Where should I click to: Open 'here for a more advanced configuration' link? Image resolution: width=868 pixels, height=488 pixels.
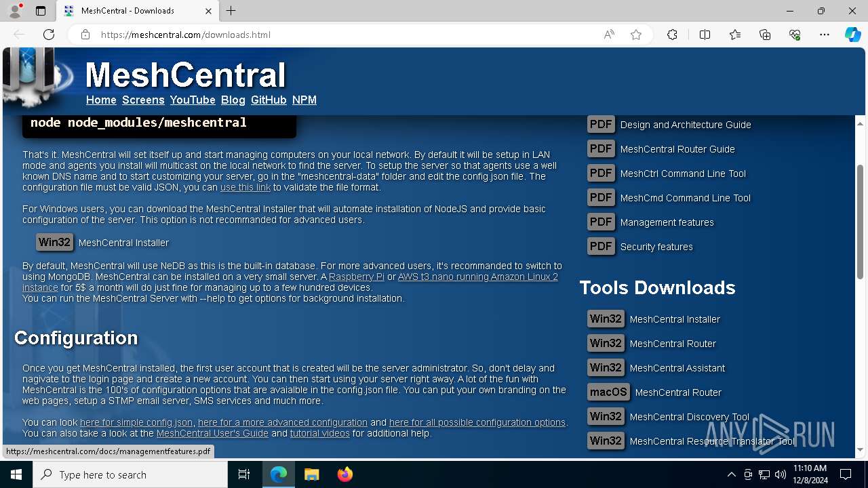click(283, 422)
